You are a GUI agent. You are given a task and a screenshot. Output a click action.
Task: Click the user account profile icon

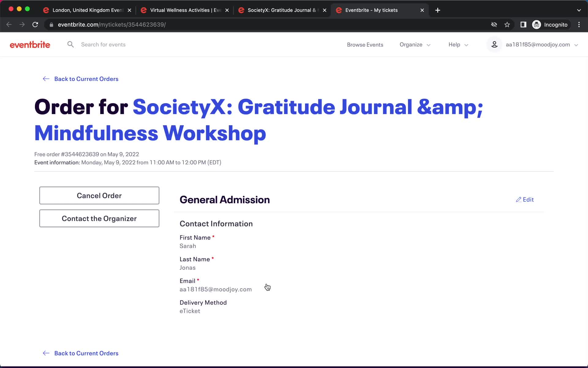pyautogui.click(x=494, y=44)
